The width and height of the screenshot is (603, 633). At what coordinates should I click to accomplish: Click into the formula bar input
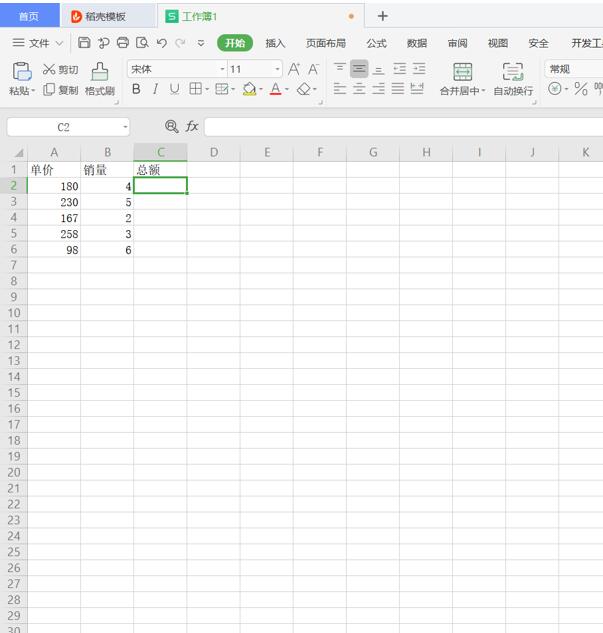pos(404,127)
